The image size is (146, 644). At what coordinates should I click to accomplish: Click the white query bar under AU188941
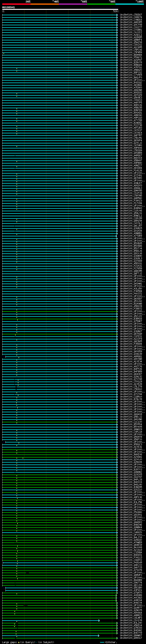click(60, 9)
